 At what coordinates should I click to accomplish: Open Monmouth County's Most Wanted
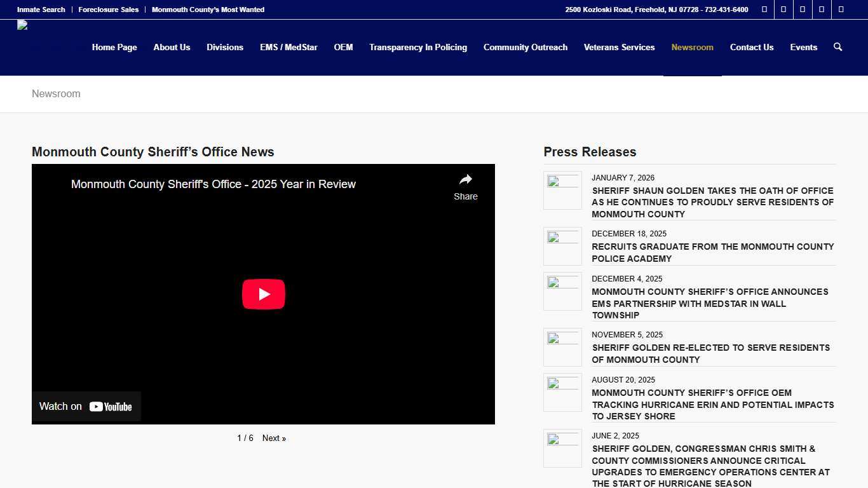click(x=208, y=10)
